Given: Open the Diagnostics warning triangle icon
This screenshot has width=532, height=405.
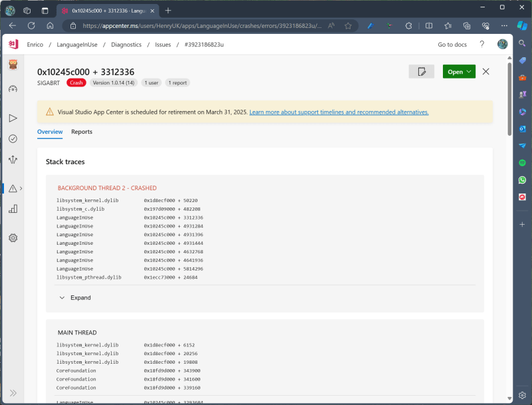Looking at the screenshot, I should tap(13, 189).
